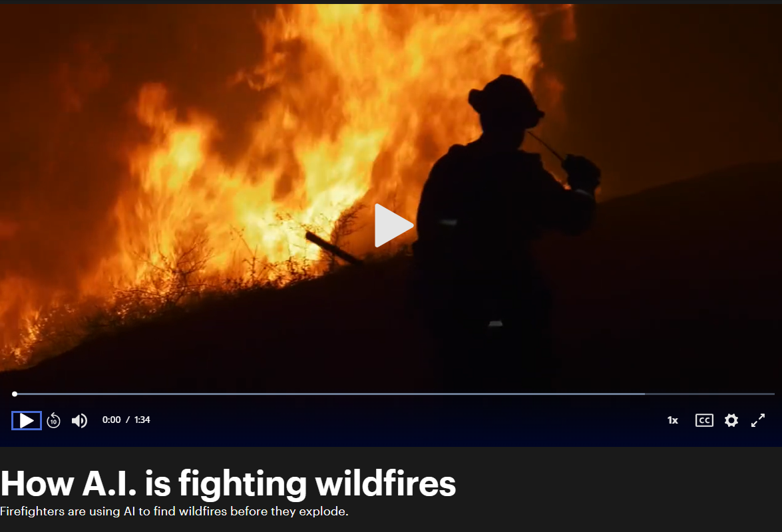Viewport: 782px width, 532px height.
Task: Click the bright flames in the video frame
Action: pyautogui.click(x=280, y=150)
